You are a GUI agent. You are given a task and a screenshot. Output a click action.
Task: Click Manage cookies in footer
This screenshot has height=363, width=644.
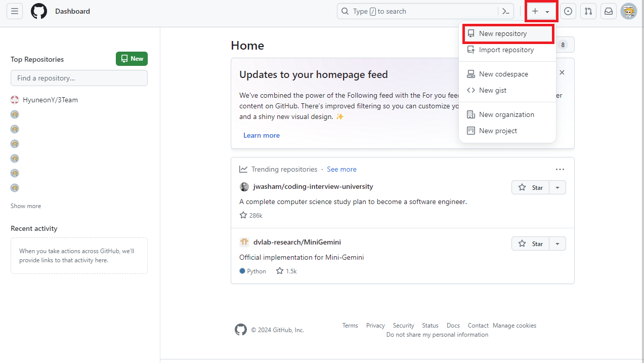click(x=514, y=326)
